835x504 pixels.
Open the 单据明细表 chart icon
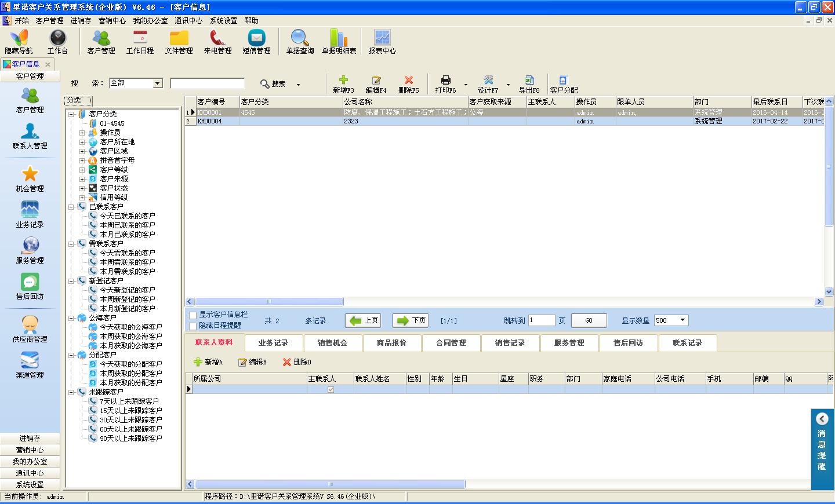(x=339, y=42)
